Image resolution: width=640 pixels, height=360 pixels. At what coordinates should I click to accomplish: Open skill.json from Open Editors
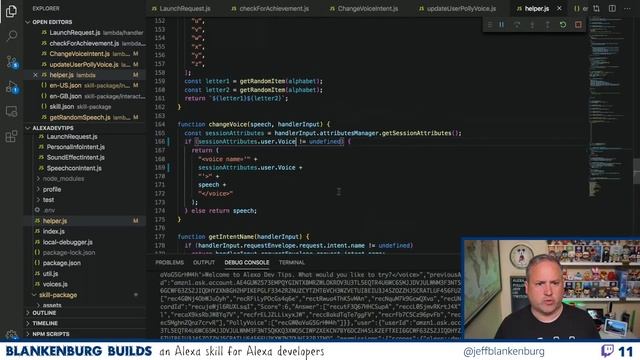[62, 107]
